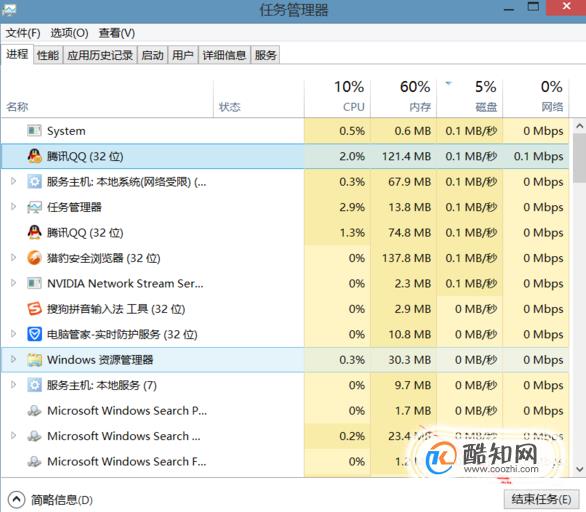Screen dimensions: 586x512
Task: Click the scrollbar down arrow
Action: pyautogui.click(x=580, y=469)
